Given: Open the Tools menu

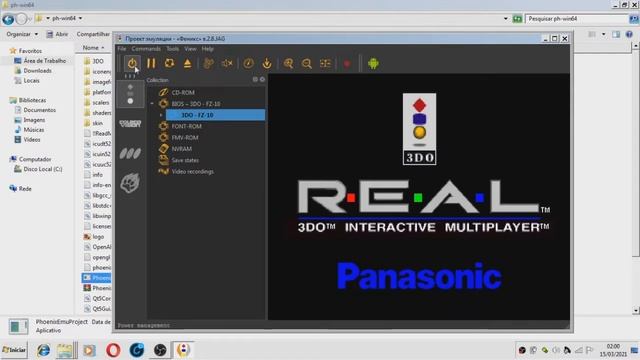Looking at the screenshot, I should point(172,49).
